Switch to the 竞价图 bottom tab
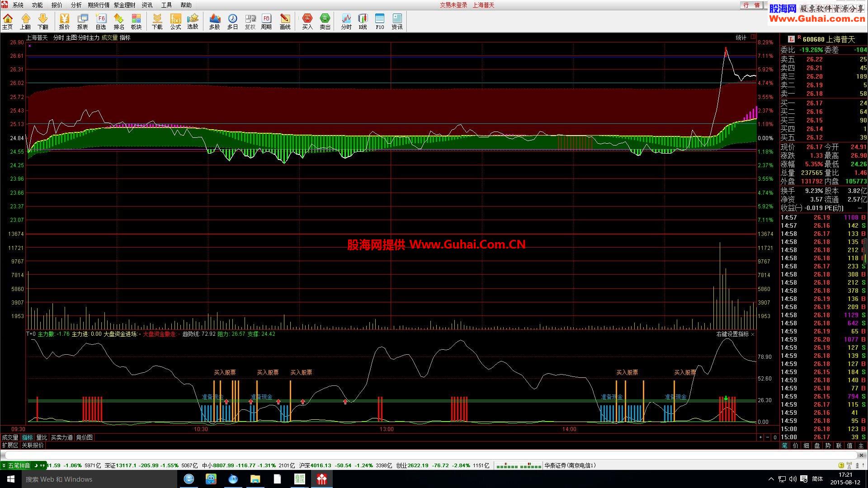 coord(84,437)
